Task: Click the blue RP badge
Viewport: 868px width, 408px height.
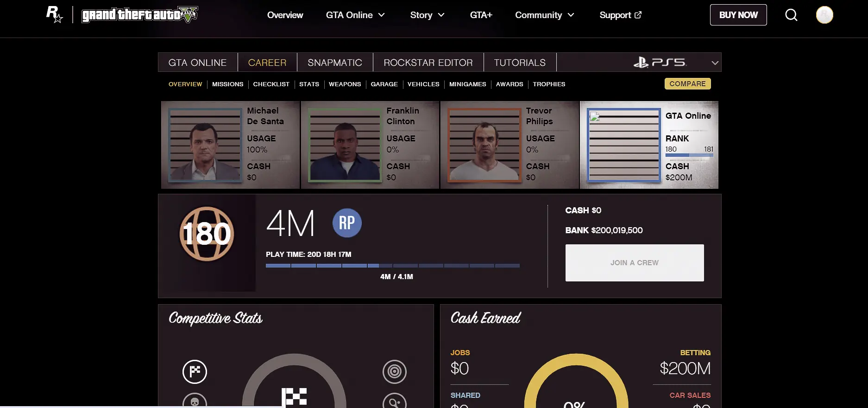Action: coord(347,223)
